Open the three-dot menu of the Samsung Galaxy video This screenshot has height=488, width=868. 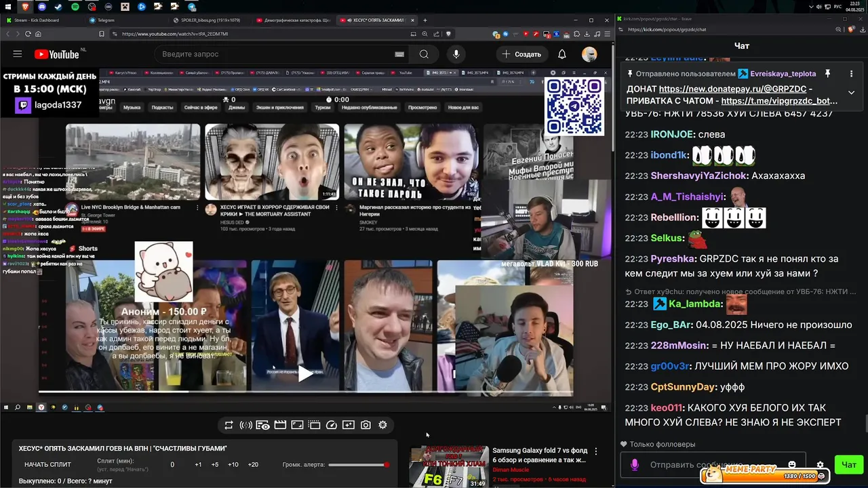tap(596, 451)
